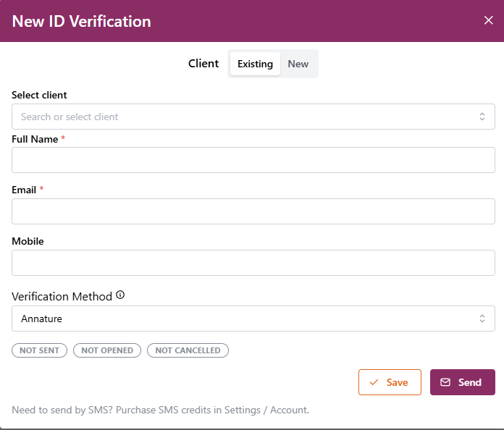Open the Search or select client combo box
The width and height of the screenshot is (504, 430).
pyautogui.click(x=246, y=117)
